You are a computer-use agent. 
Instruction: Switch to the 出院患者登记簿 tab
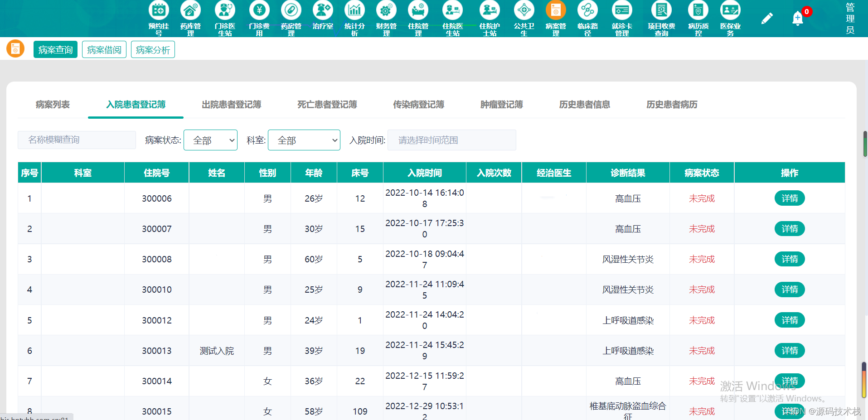tap(232, 105)
